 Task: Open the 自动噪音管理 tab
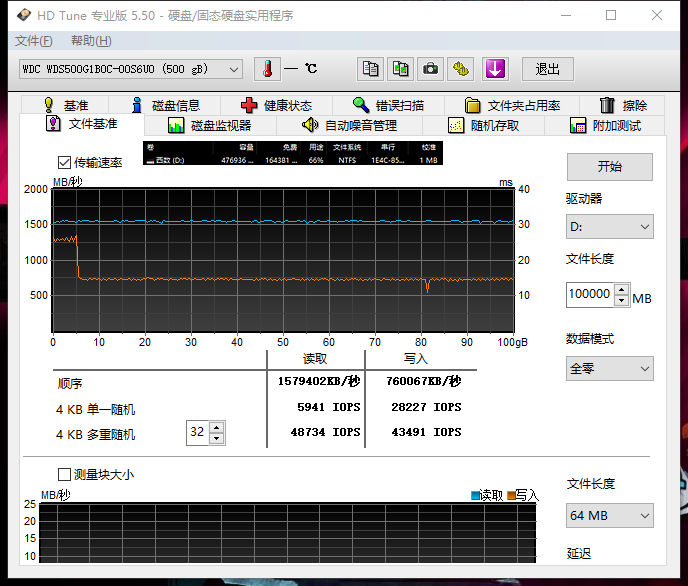pyautogui.click(x=349, y=126)
